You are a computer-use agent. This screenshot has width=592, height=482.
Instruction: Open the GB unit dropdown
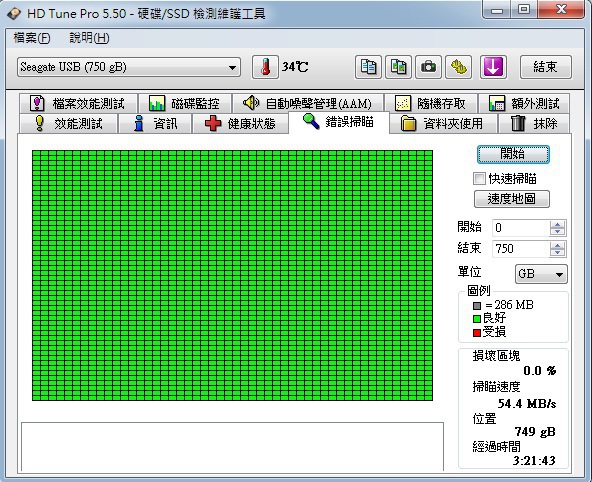click(541, 274)
